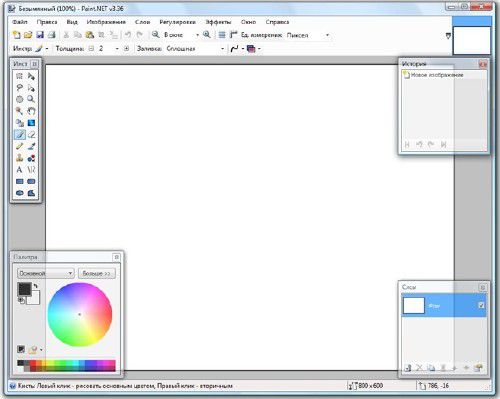Select the Paintbrush tool
This screenshot has width=500, height=399.
click(20, 134)
